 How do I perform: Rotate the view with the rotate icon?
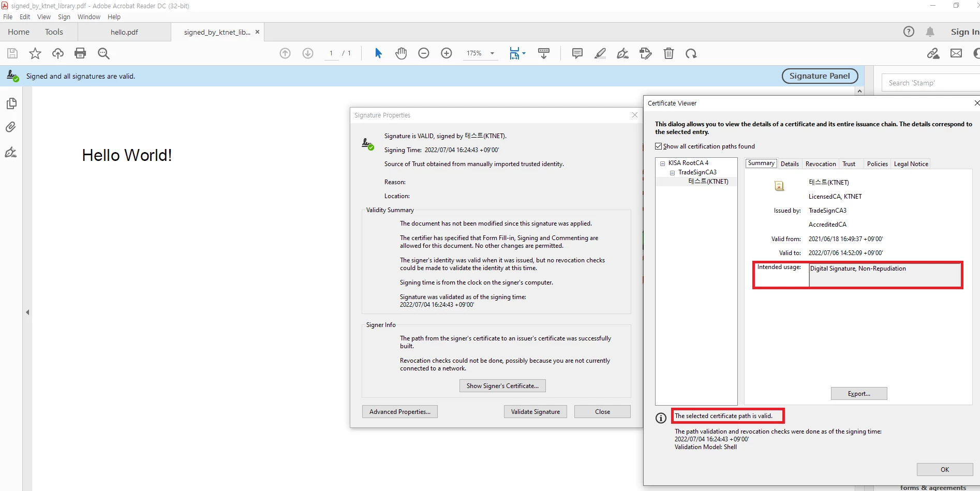691,53
